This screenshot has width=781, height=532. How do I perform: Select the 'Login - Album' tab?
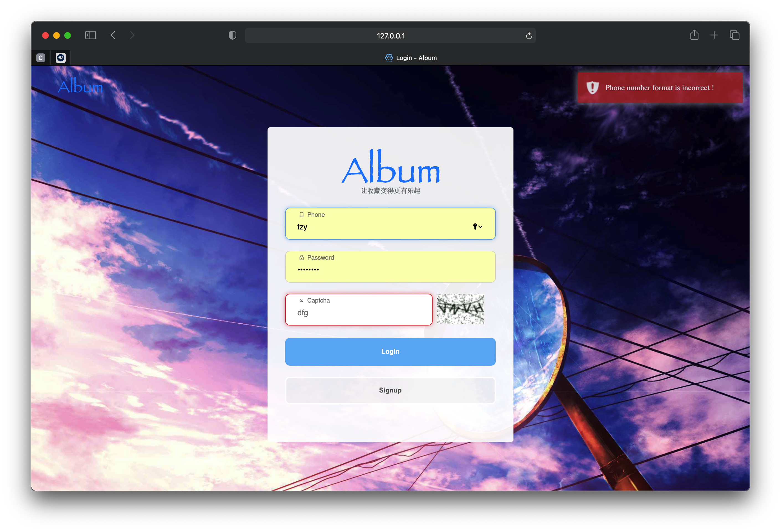tap(411, 58)
